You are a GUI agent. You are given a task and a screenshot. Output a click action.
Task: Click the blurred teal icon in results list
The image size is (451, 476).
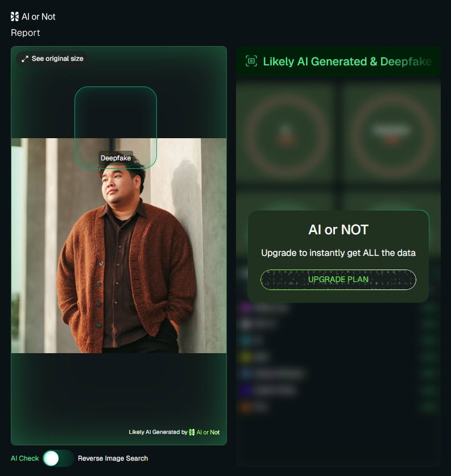coord(245,341)
